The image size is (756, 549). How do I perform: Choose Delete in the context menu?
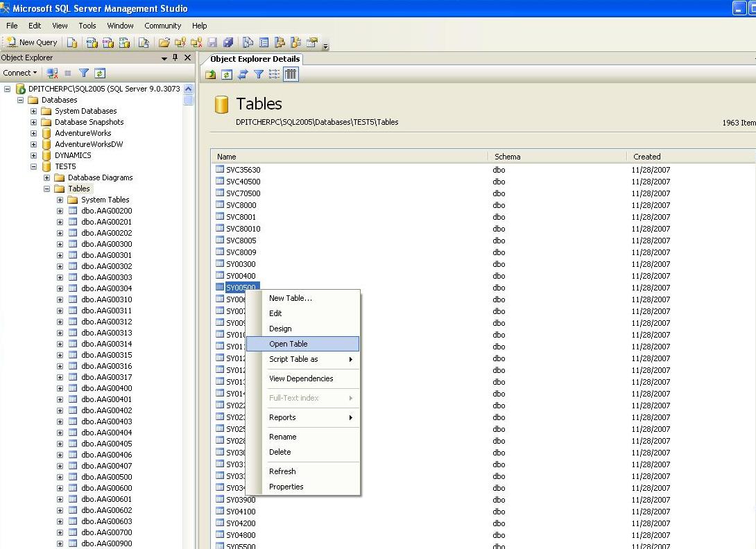click(303, 452)
